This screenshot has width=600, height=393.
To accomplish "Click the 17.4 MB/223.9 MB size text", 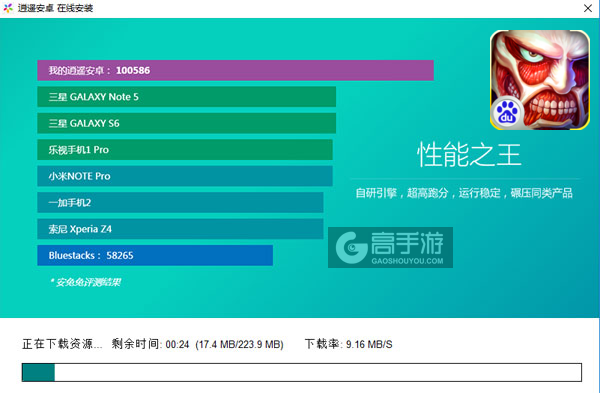I will click(x=240, y=344).
